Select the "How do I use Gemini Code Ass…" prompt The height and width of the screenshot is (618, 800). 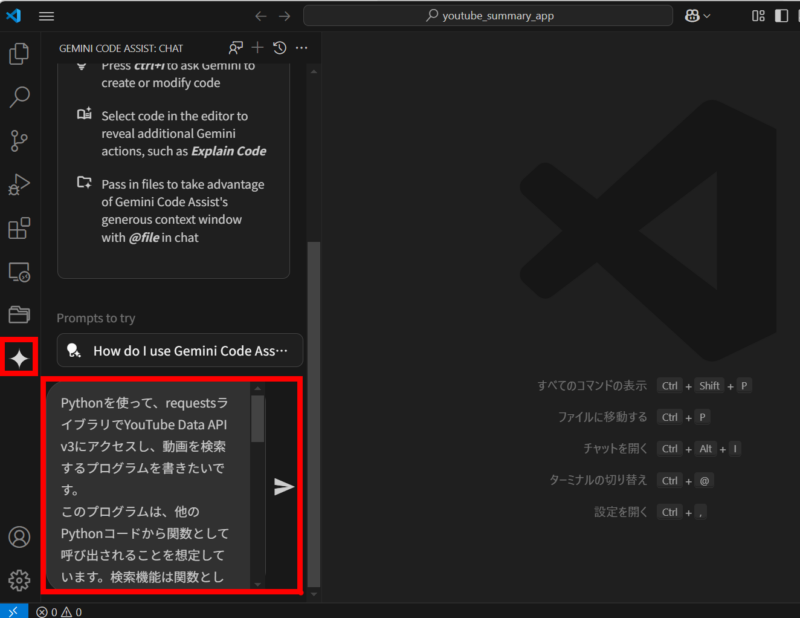pos(180,351)
